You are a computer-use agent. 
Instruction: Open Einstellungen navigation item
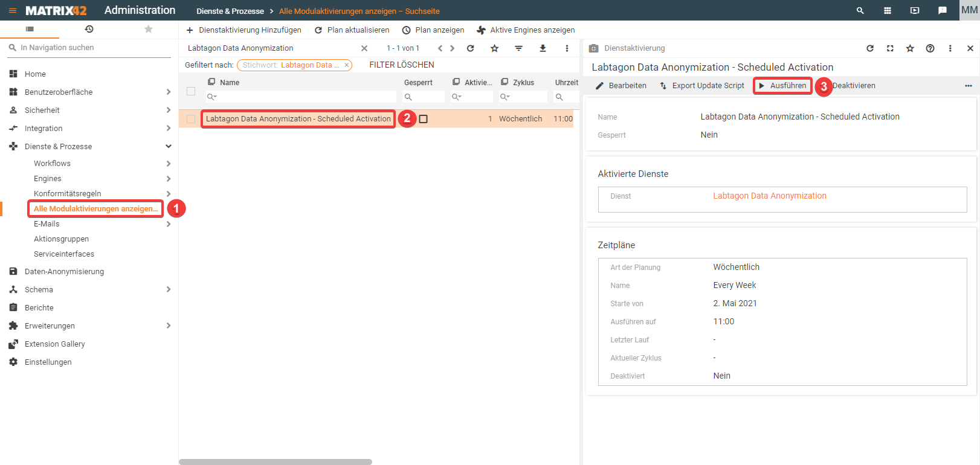48,362
